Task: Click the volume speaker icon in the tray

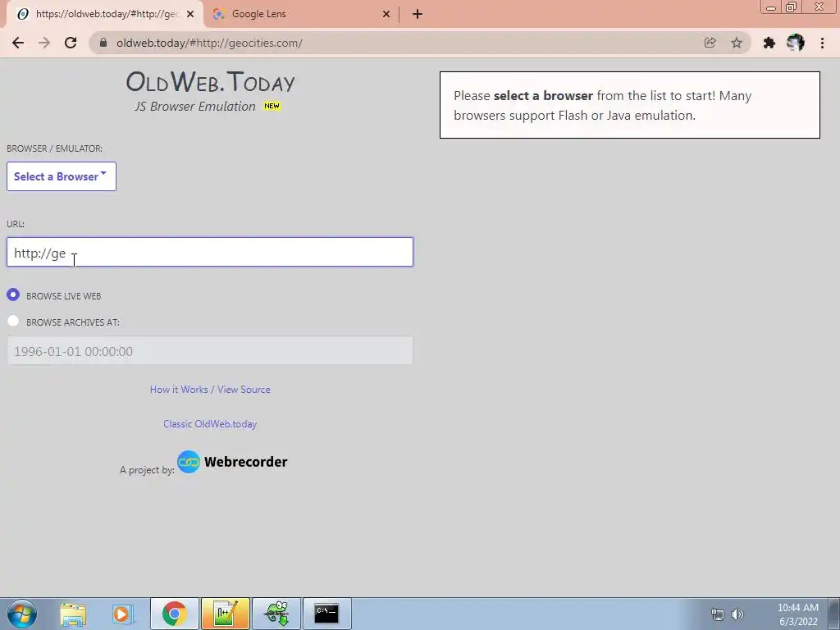Action: point(737,614)
